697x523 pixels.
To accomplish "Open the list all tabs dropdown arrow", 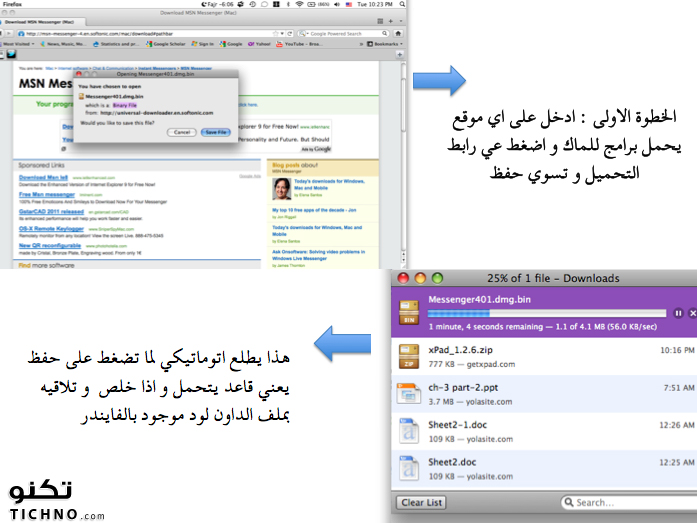I will tap(401, 21).
